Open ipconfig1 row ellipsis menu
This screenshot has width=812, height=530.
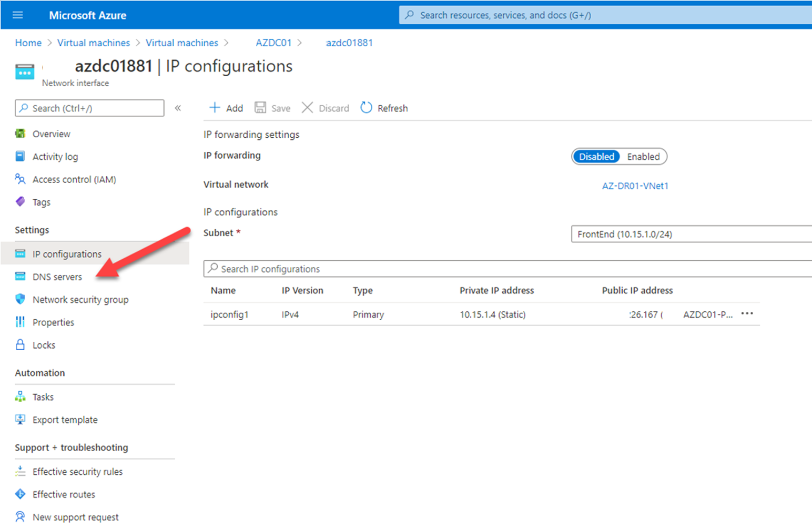click(x=747, y=314)
